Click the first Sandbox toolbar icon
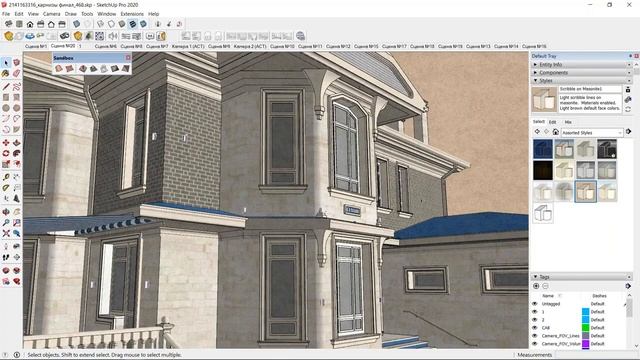The image size is (640, 360). coord(58,69)
